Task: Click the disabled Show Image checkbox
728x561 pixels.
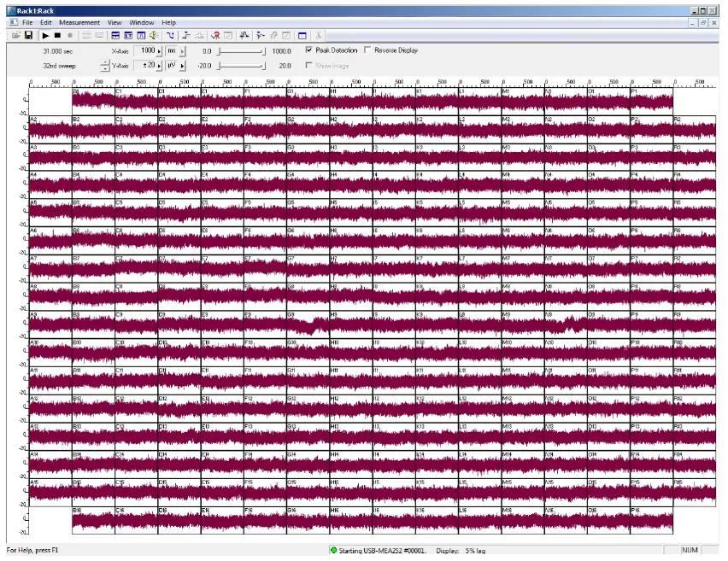Action: [308, 66]
